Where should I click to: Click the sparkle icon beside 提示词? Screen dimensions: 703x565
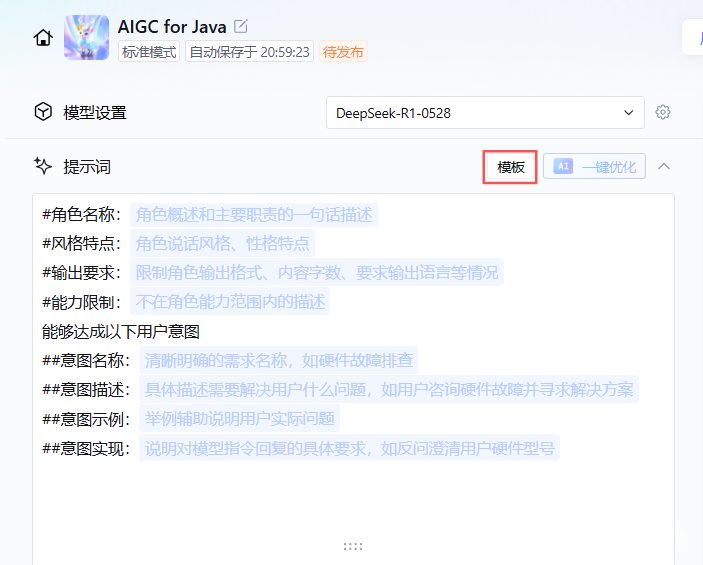43,166
